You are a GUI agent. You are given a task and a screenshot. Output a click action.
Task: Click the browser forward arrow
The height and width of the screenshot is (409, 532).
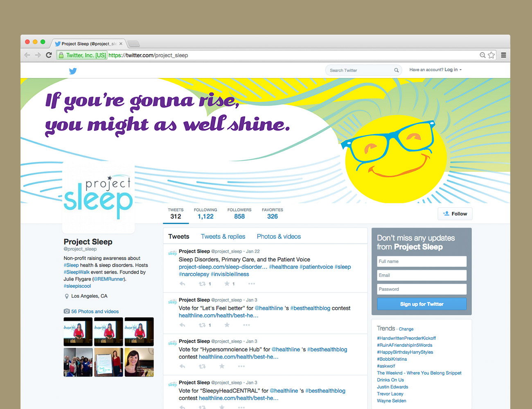coord(38,55)
